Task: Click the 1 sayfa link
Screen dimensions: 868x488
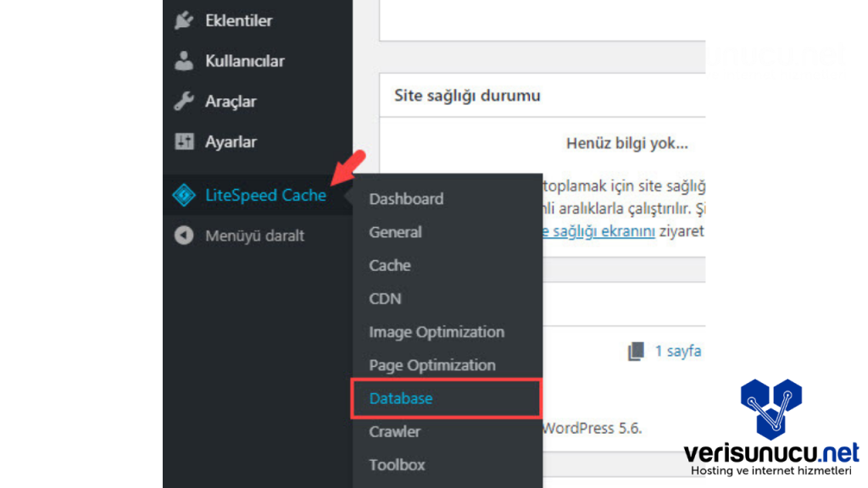Action: tap(678, 351)
